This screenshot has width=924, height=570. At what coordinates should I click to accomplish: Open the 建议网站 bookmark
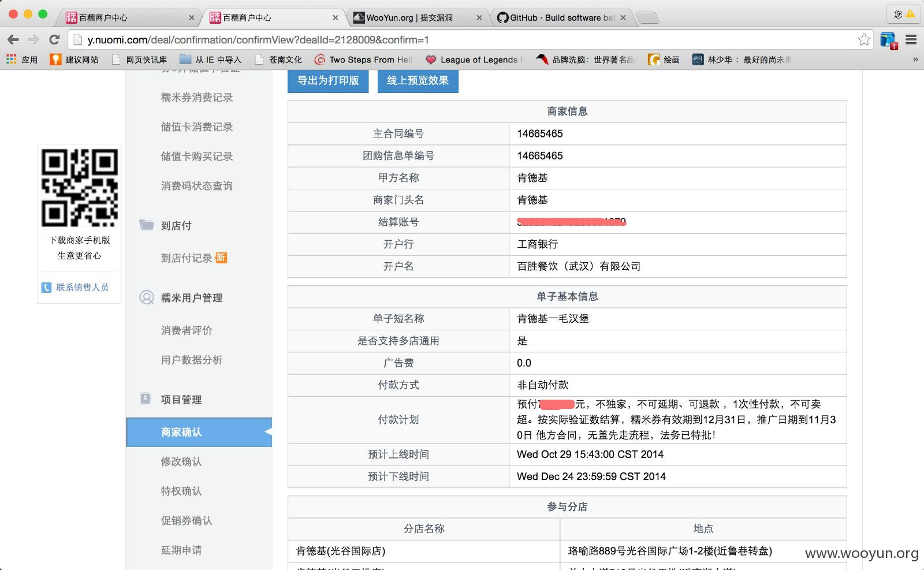coord(74,59)
